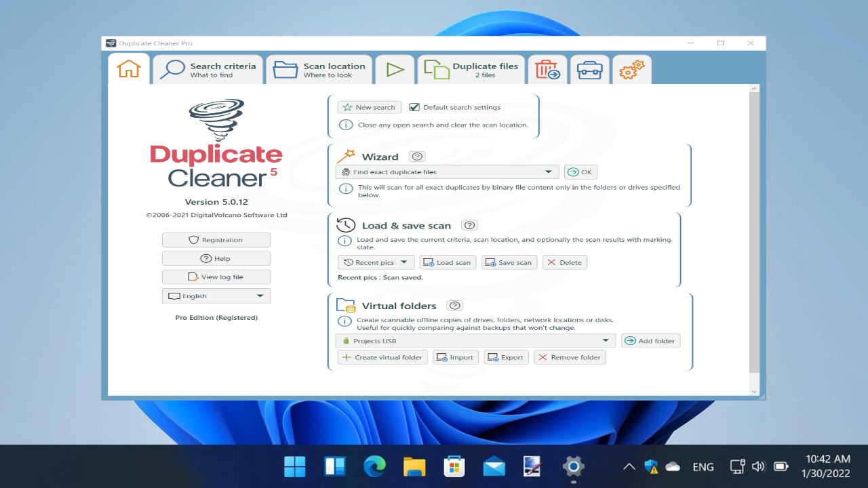The width and height of the screenshot is (868, 488).
Task: Click the ENG language indicator
Action: [x=703, y=467]
